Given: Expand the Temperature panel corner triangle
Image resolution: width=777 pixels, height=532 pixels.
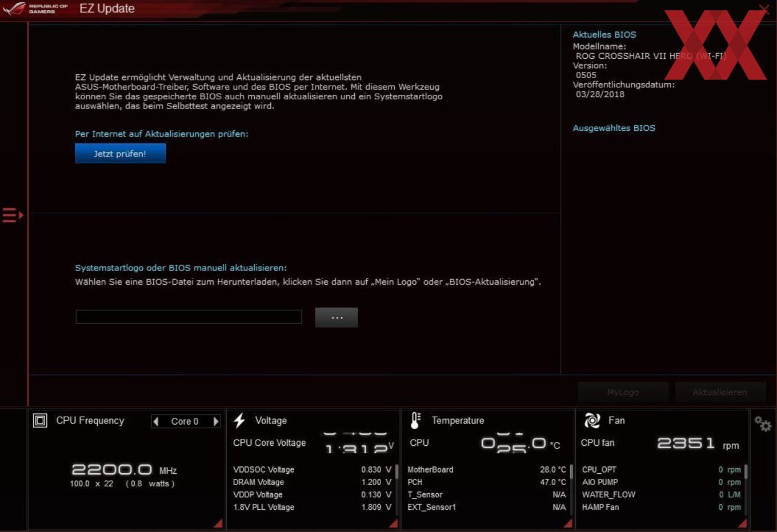Looking at the screenshot, I should coord(567,523).
